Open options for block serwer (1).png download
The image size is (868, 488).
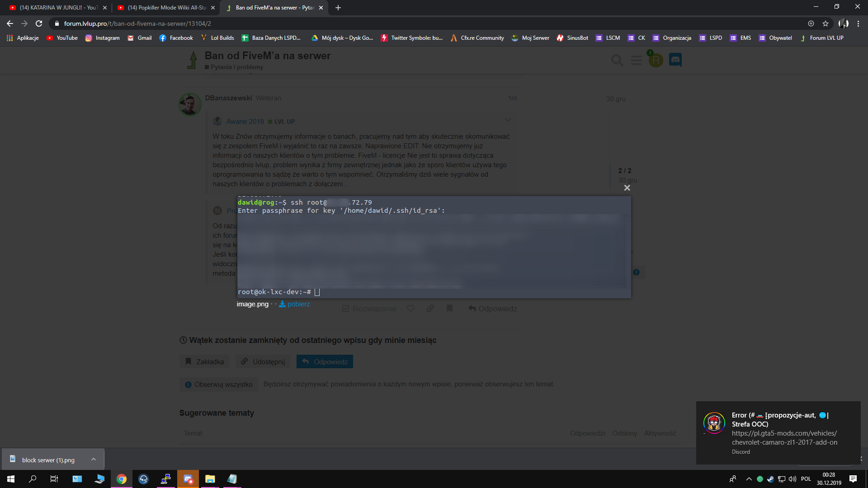[x=94, y=460]
